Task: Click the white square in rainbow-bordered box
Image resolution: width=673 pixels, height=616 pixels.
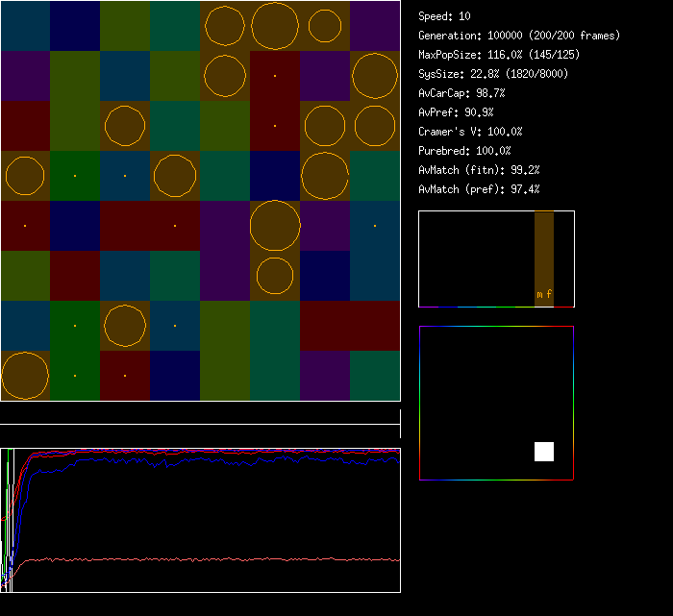Action: (544, 452)
